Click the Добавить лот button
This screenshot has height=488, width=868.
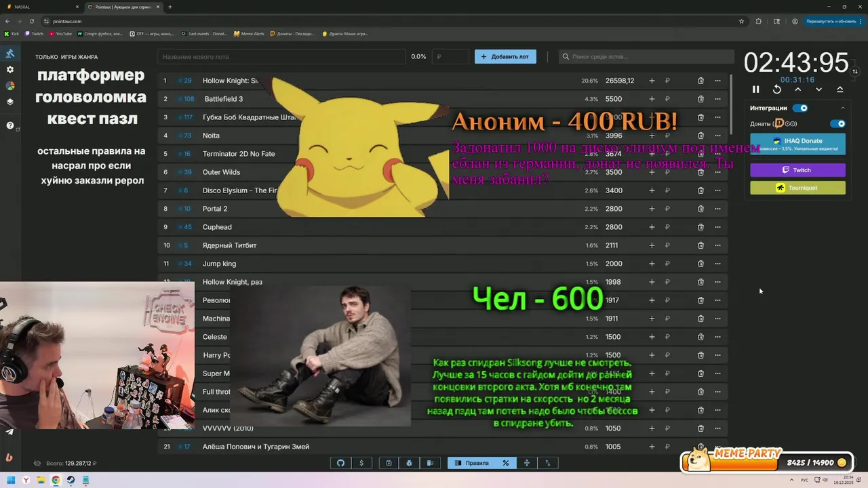tap(505, 57)
